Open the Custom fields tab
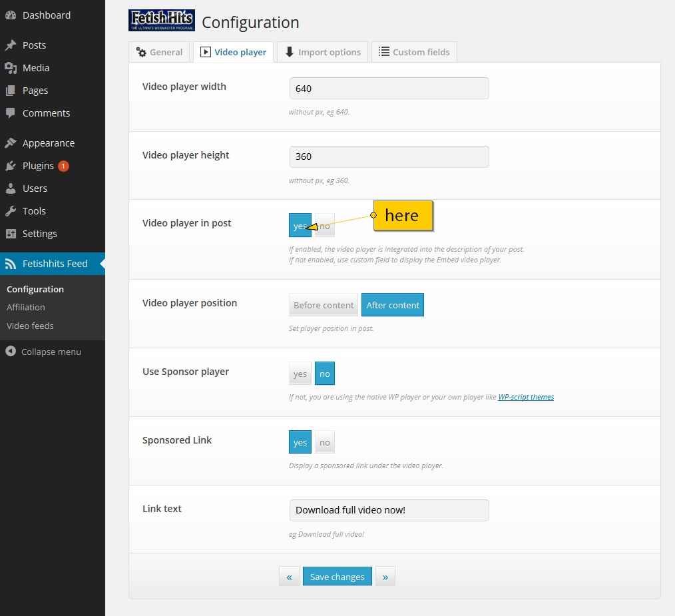Viewport: 675px width, 616px height. coord(414,52)
